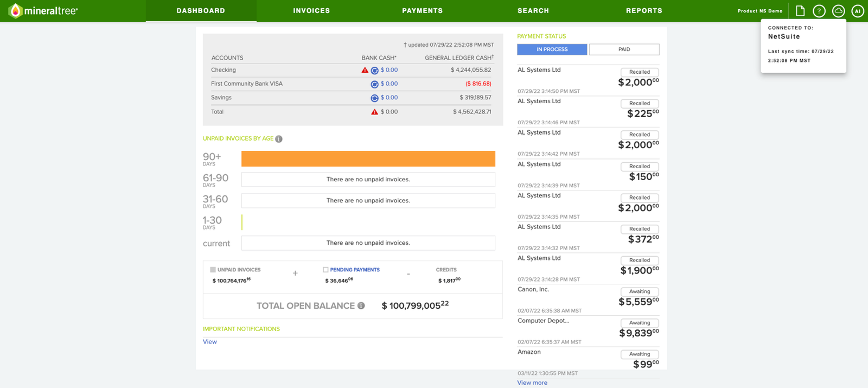Open the Pending Payments link

point(355,270)
